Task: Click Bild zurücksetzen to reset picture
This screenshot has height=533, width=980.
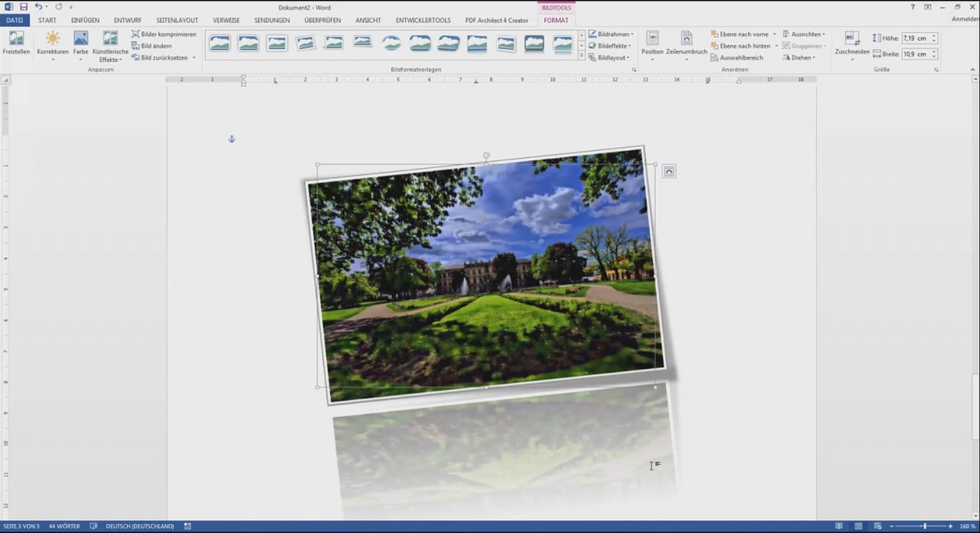Action: (x=163, y=57)
